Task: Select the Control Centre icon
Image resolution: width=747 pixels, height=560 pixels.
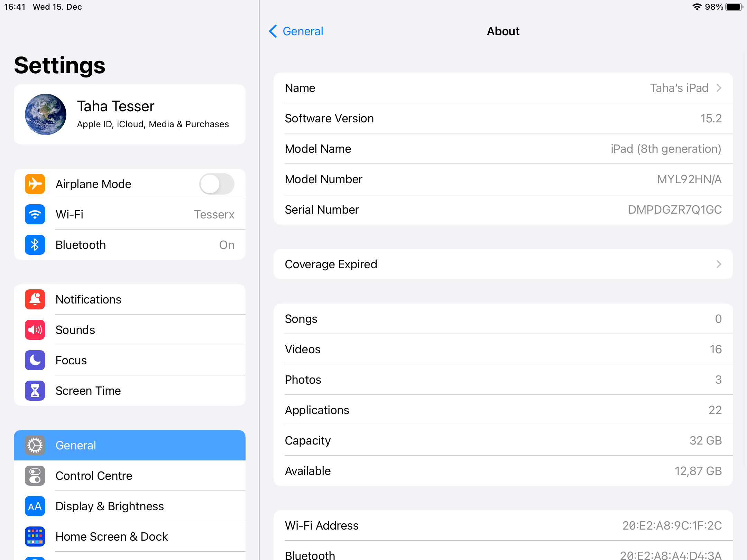Action: coord(35,476)
